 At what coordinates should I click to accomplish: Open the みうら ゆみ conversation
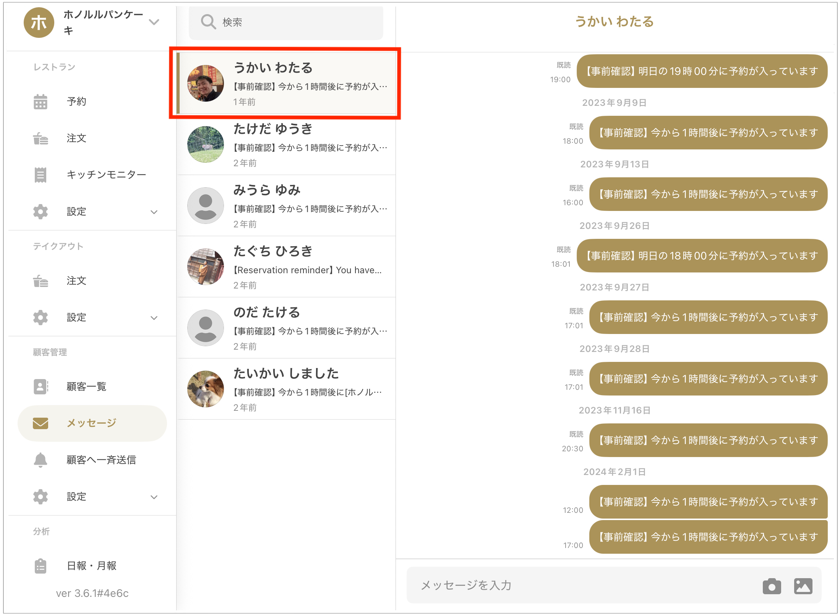pyautogui.click(x=287, y=206)
